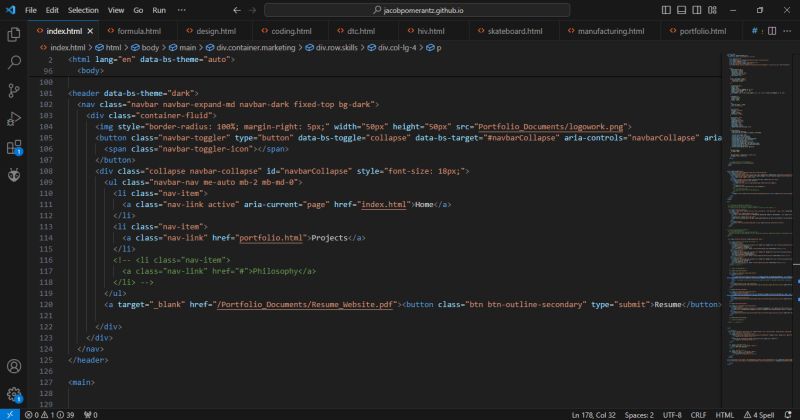Screen dimensions: 800x420
Task: Open the Accounts menu icon
Action: tap(14, 366)
